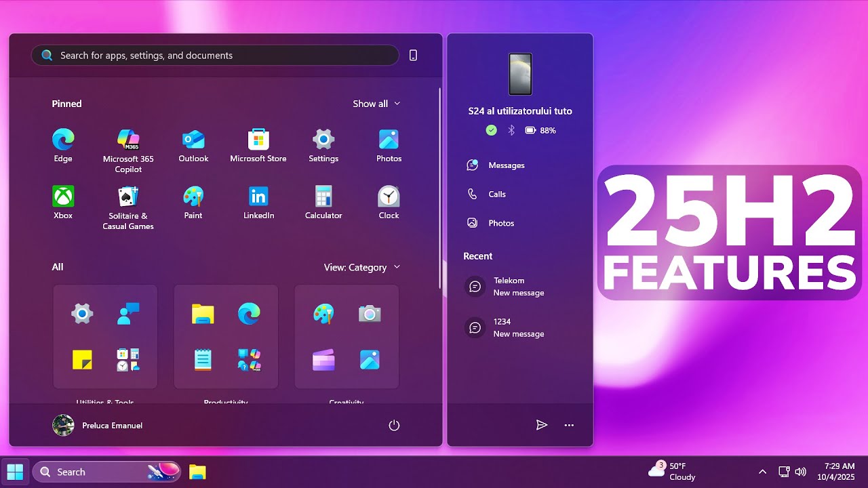Open Microsoft Store from Pinned
The height and width of the screenshot is (488, 868).
click(x=258, y=146)
